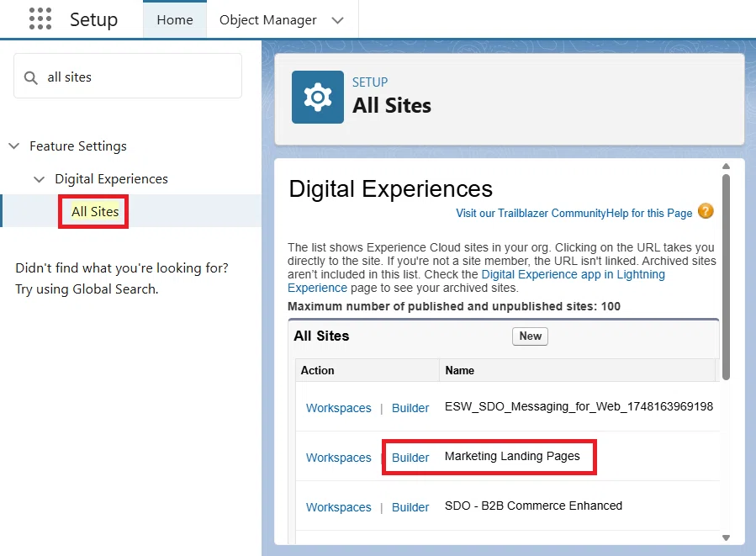Collapse the Feature Settings section
This screenshot has width=756, height=556.
pos(14,146)
